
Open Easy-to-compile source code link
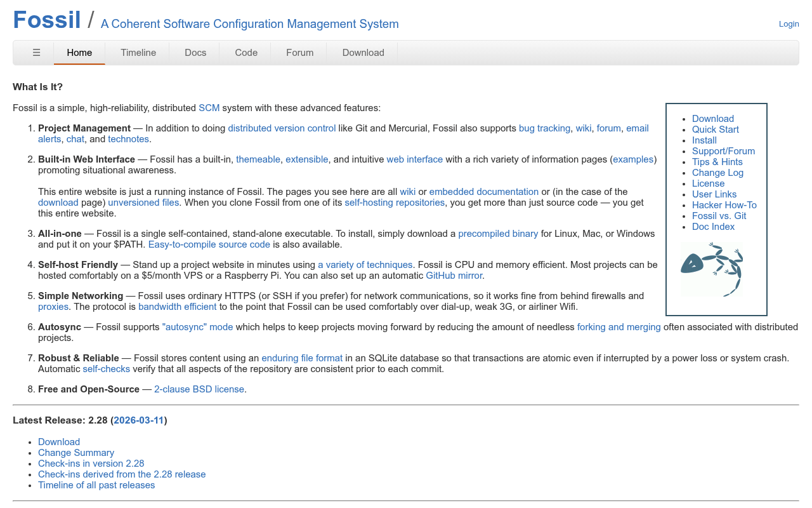click(209, 244)
